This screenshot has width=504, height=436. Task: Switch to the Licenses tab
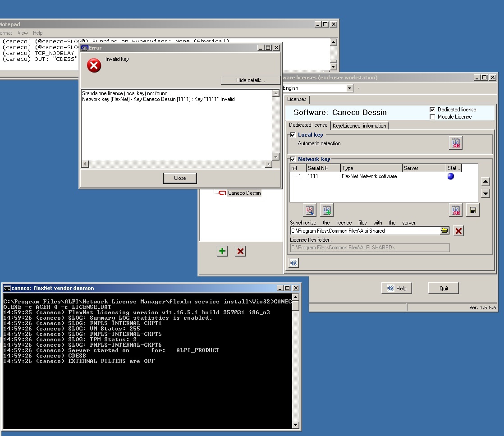[297, 99]
